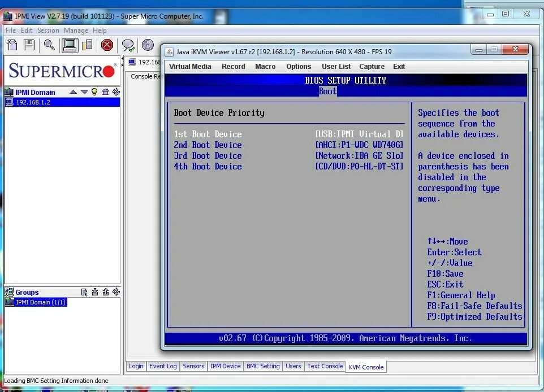Click the 1st Boot Device row
This screenshot has height=392, width=544.
point(288,134)
